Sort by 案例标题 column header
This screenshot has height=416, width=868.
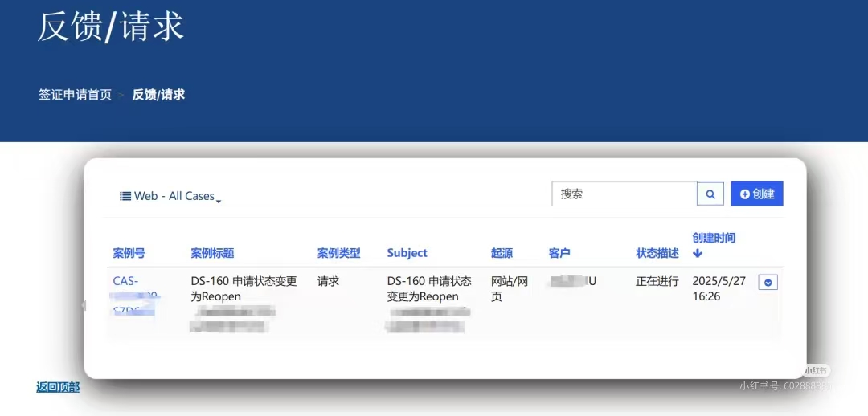[x=212, y=253]
